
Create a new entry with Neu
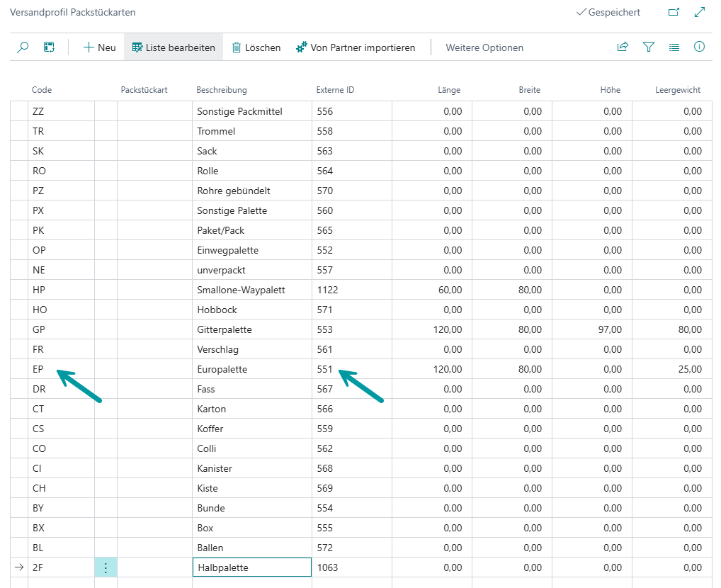click(99, 47)
